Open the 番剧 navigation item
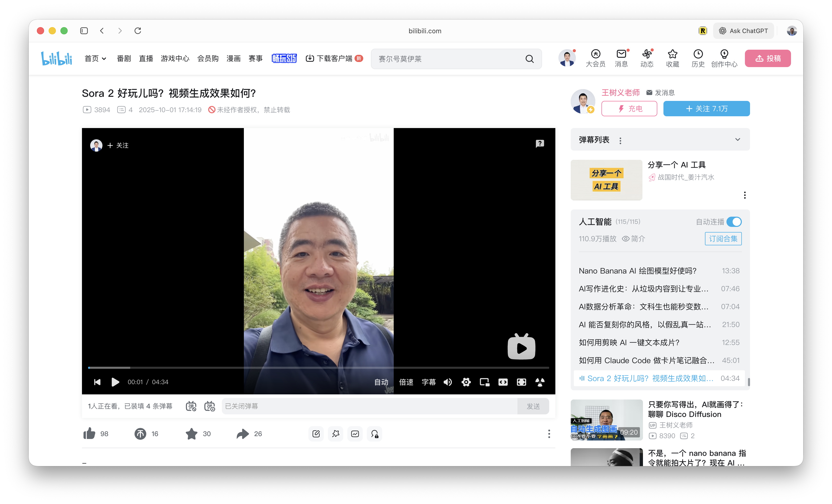Viewport: 832px width, 504px height. click(123, 58)
